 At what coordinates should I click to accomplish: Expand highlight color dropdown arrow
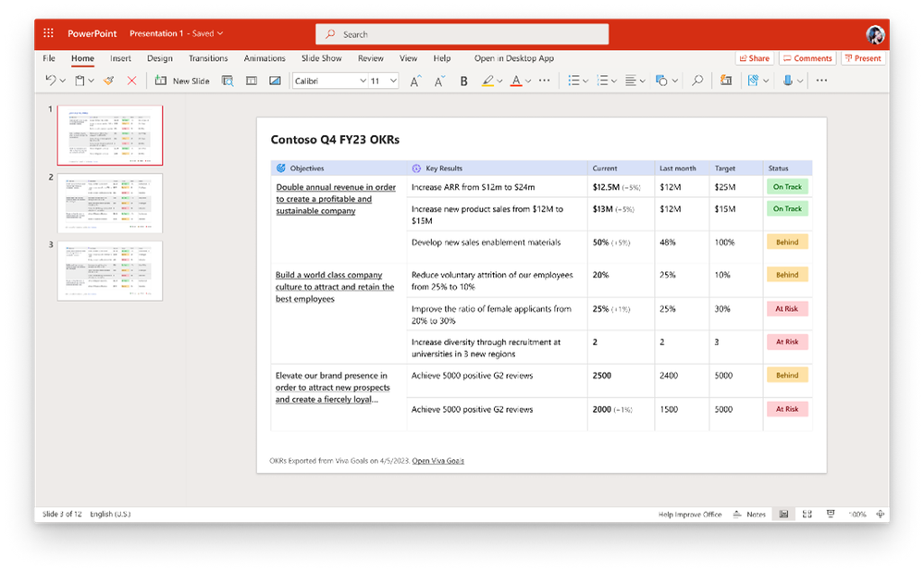click(x=499, y=81)
